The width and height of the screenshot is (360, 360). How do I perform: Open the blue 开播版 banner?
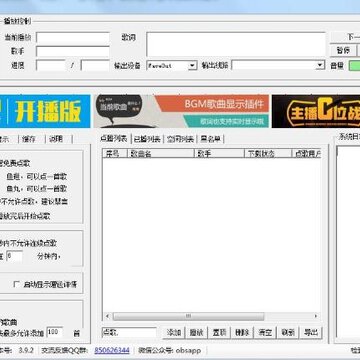[45, 111]
